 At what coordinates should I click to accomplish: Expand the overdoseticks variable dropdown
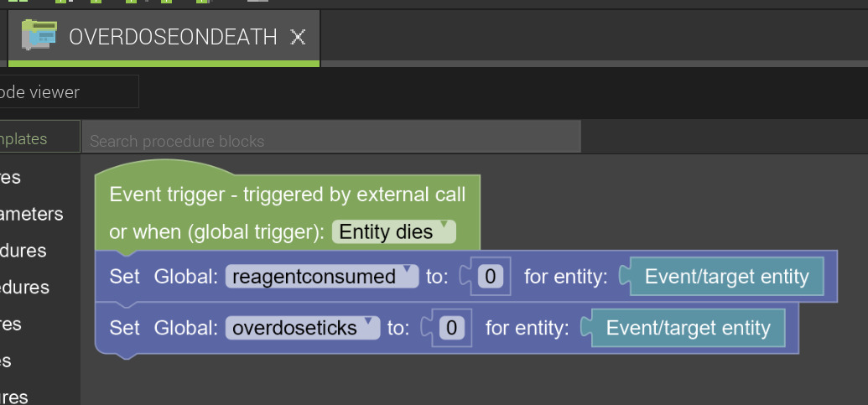click(302, 328)
